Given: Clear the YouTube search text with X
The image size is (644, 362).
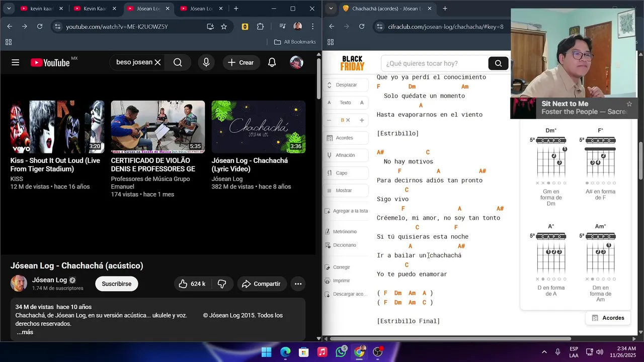Looking at the screenshot, I should point(157,62).
